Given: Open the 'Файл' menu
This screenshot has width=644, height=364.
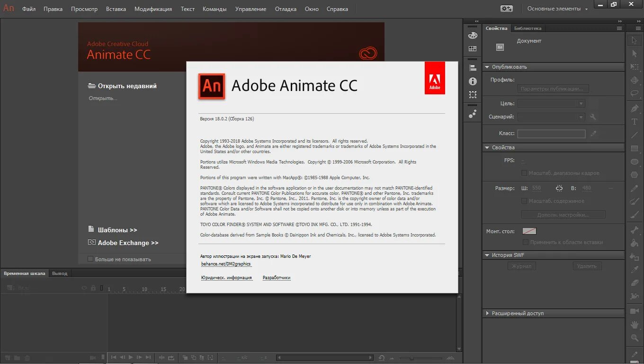Looking at the screenshot, I should point(29,9).
